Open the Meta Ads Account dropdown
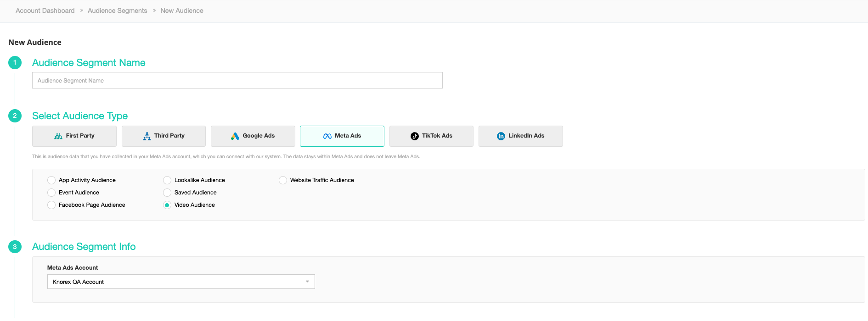The image size is (868, 321). pos(181,282)
